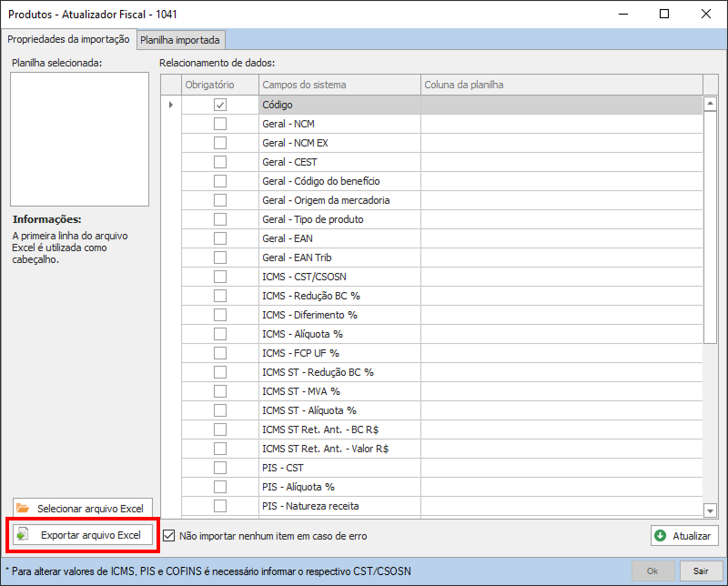Image resolution: width=728 pixels, height=586 pixels.
Task: Enable the Geral - NCM checkbox
Action: (220, 124)
